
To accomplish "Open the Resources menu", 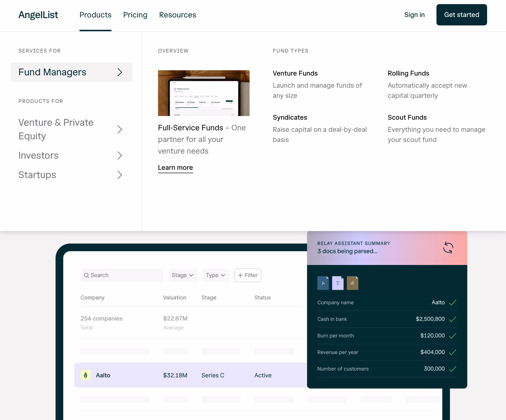I will pyautogui.click(x=178, y=15).
